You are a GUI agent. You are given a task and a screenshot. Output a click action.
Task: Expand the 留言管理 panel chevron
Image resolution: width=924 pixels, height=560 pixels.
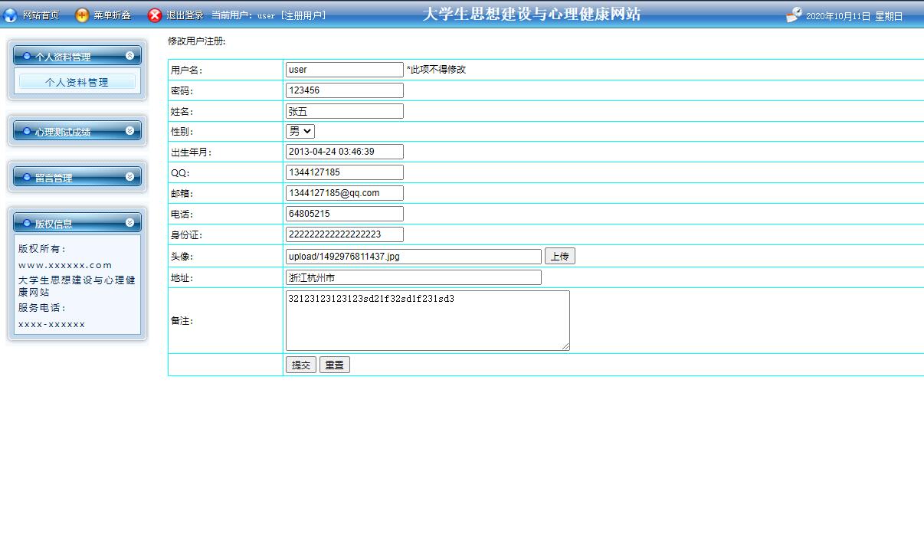(129, 176)
